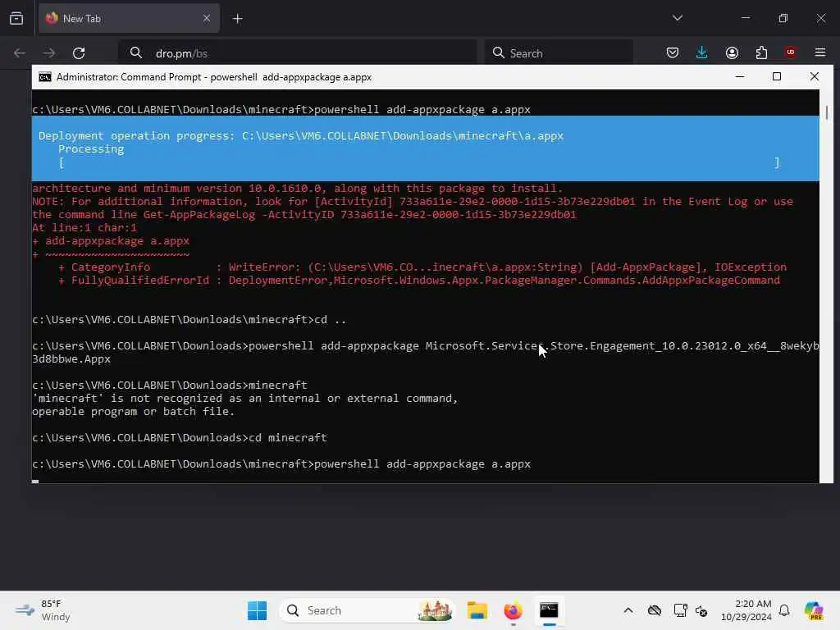Open Command Prompt window system menu icon
This screenshot has width=840, height=630.
pos(45,77)
